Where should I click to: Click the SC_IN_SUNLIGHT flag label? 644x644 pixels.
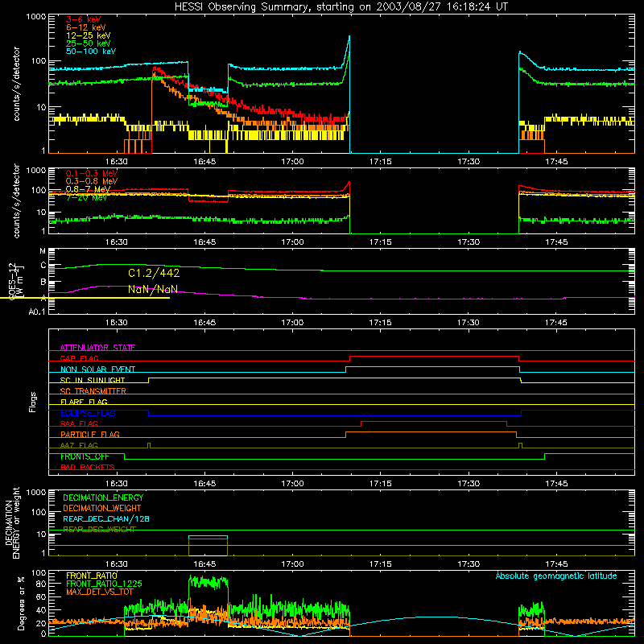pos(93,380)
